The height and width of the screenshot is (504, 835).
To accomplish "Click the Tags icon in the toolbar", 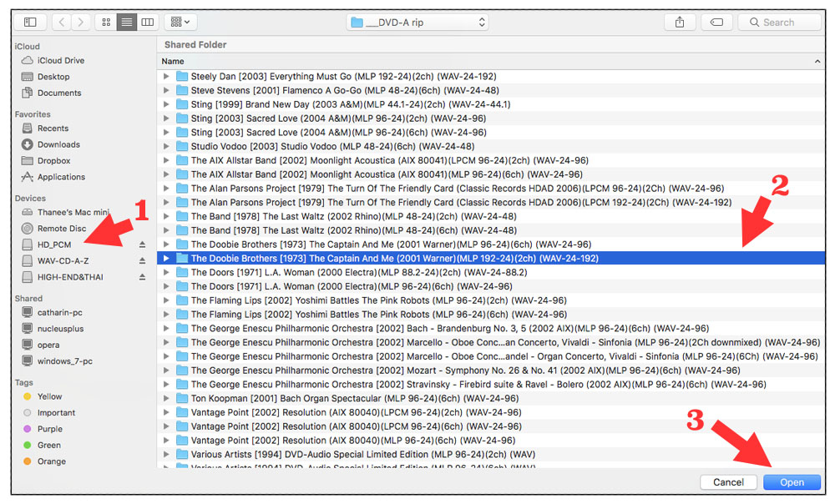I will [x=717, y=23].
